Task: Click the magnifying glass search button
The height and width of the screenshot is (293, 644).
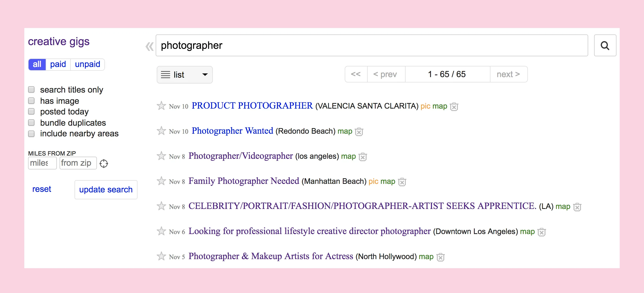Action: (605, 46)
